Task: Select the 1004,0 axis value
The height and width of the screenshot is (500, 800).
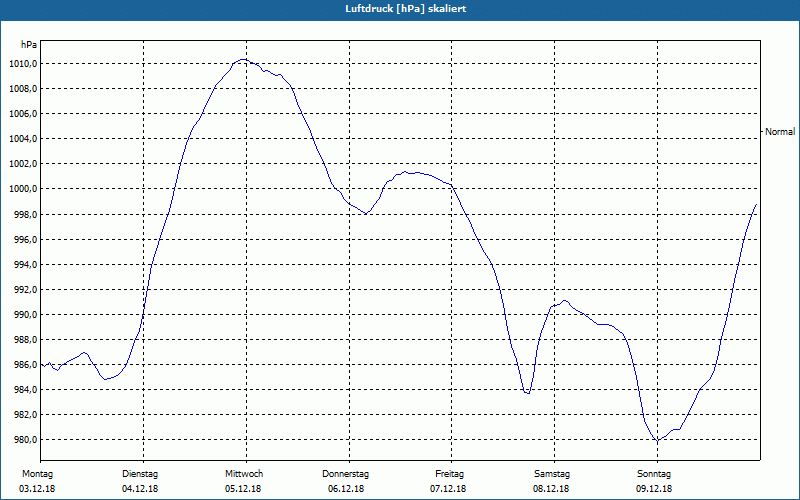Action: [23, 139]
